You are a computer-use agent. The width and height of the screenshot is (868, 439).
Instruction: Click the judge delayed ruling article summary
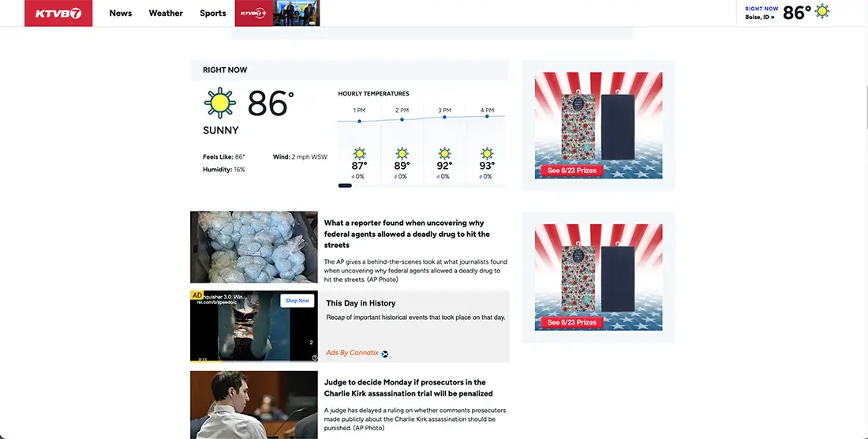click(x=414, y=419)
